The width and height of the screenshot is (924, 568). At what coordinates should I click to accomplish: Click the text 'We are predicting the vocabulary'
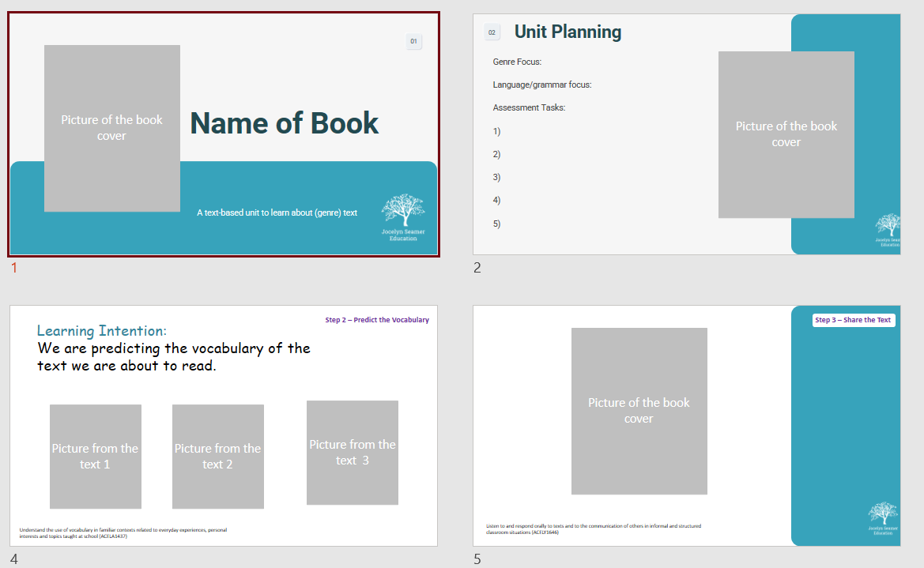(151, 348)
